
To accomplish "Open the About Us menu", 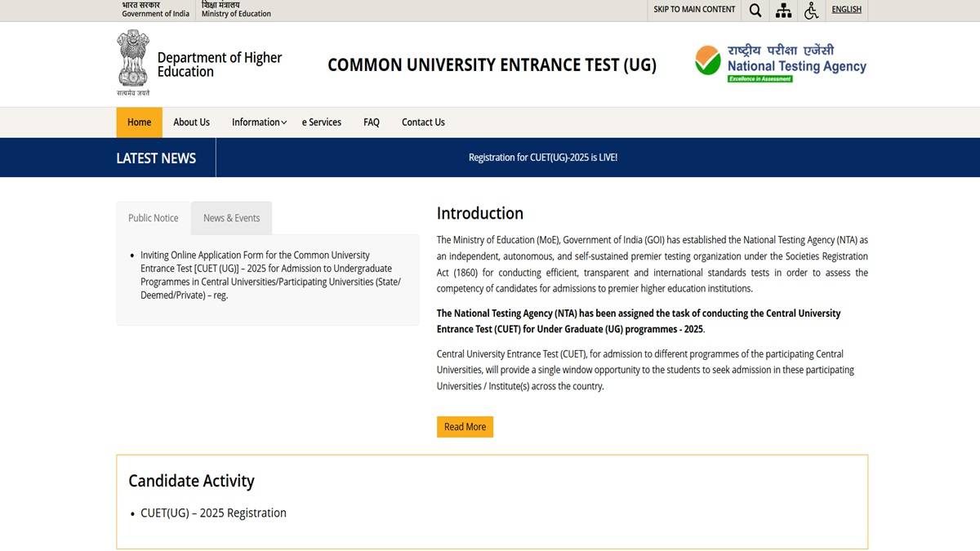I will pos(191,122).
